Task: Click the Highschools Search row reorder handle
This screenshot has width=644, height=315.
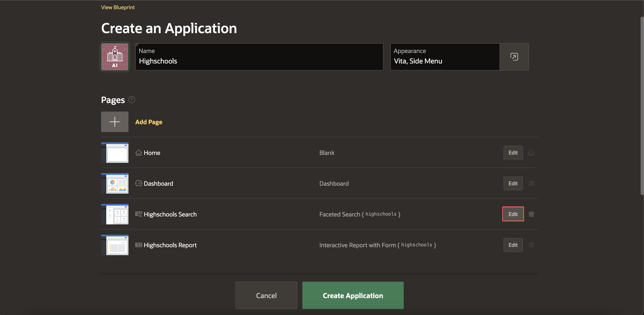Action: tap(531, 214)
